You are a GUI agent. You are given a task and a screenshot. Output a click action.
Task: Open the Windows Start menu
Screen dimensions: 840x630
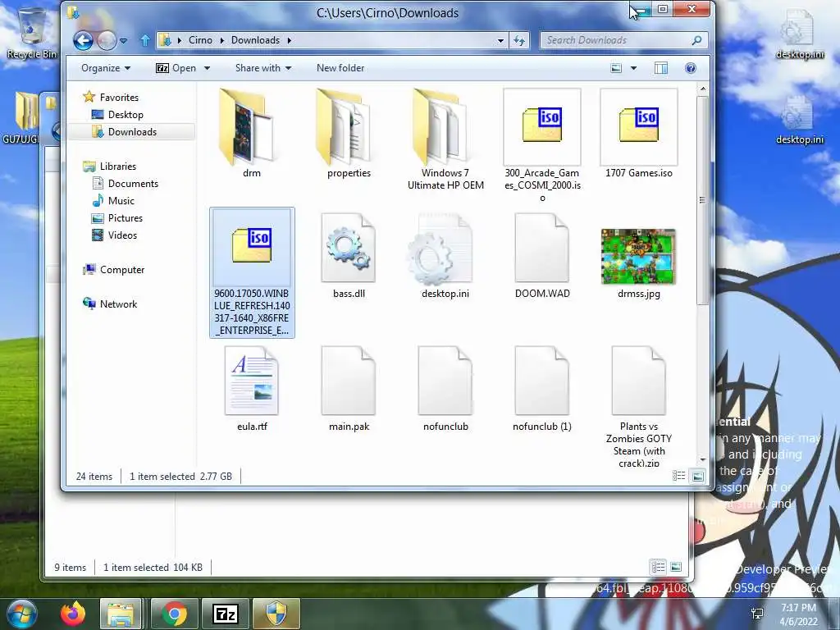point(21,614)
